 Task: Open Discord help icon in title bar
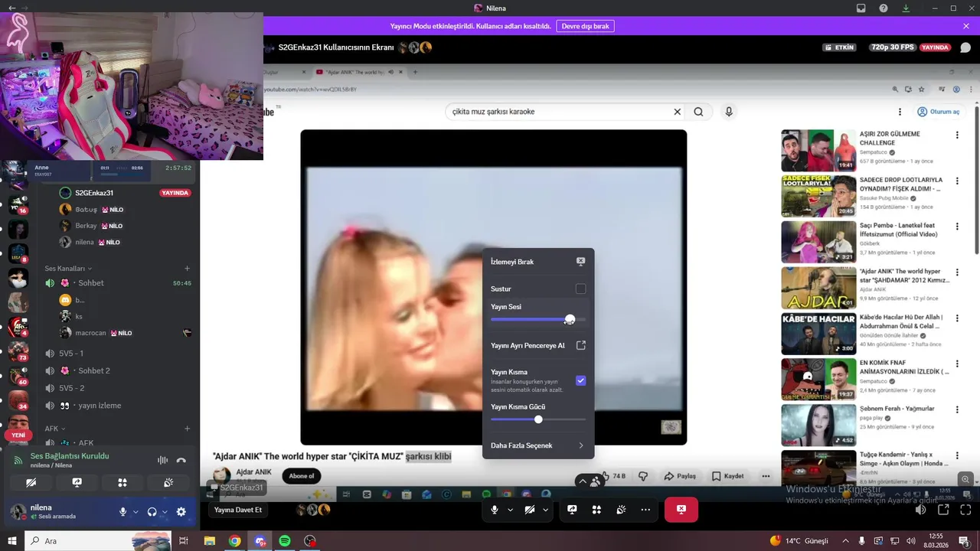pyautogui.click(x=884, y=8)
